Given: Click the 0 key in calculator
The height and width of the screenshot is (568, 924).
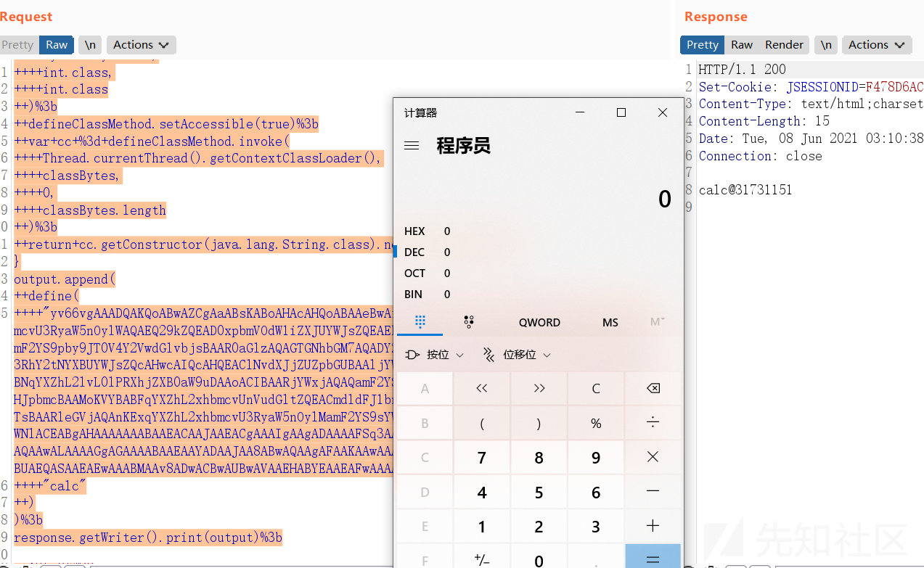Looking at the screenshot, I should click(539, 557).
